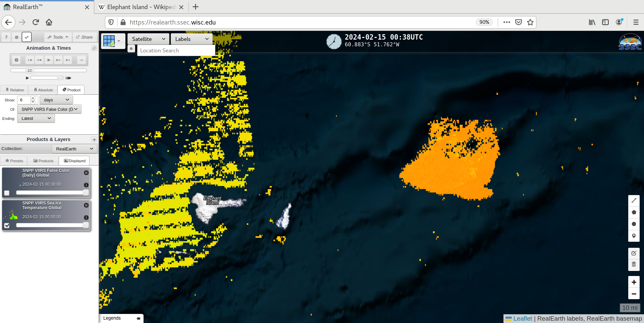The height and width of the screenshot is (323, 644).
Task: Switch to Elephant Island Wikipedia tab
Action: (x=141, y=7)
